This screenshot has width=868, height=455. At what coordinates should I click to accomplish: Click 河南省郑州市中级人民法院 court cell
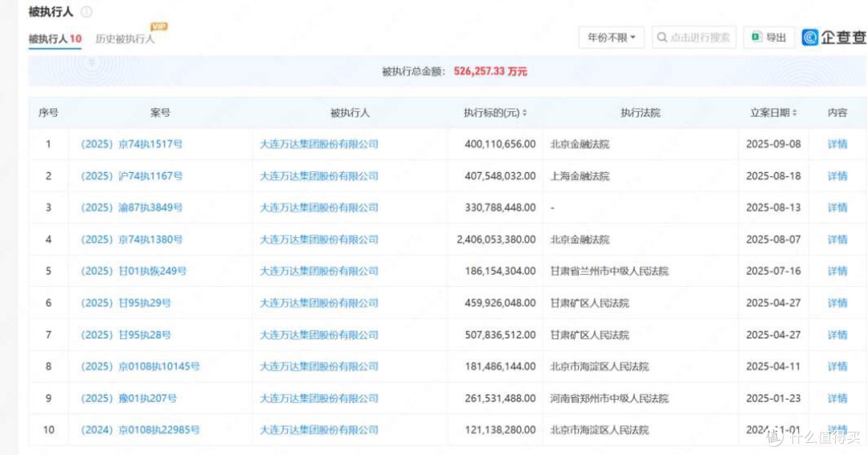609,399
